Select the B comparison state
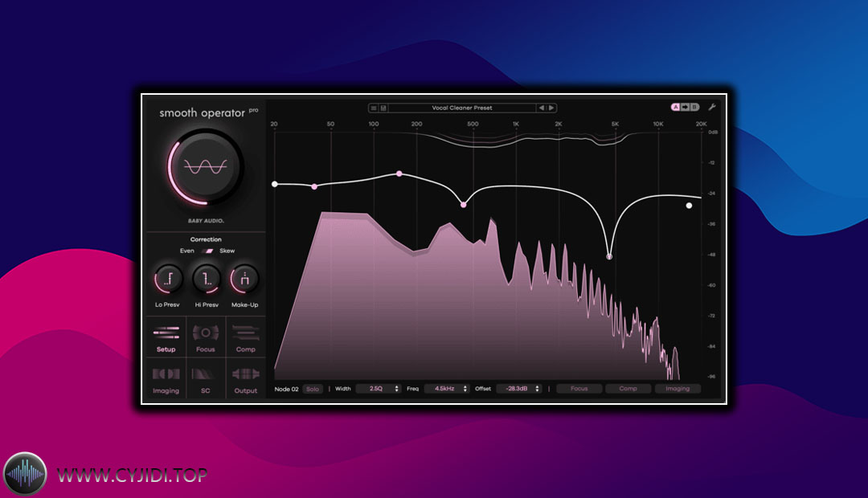The image size is (868, 498). click(694, 107)
